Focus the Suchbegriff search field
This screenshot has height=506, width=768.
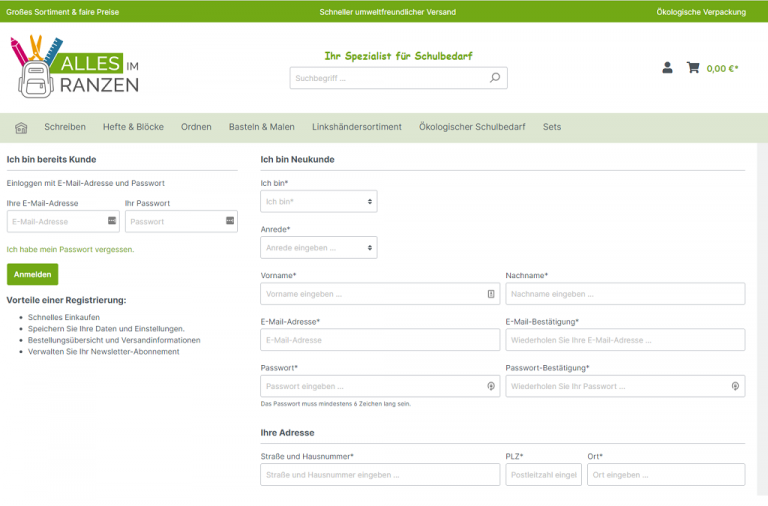click(x=388, y=78)
